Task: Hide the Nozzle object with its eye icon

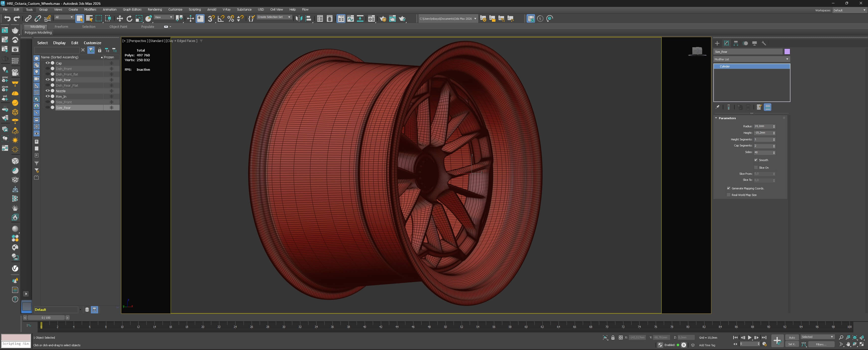Action: click(x=47, y=91)
